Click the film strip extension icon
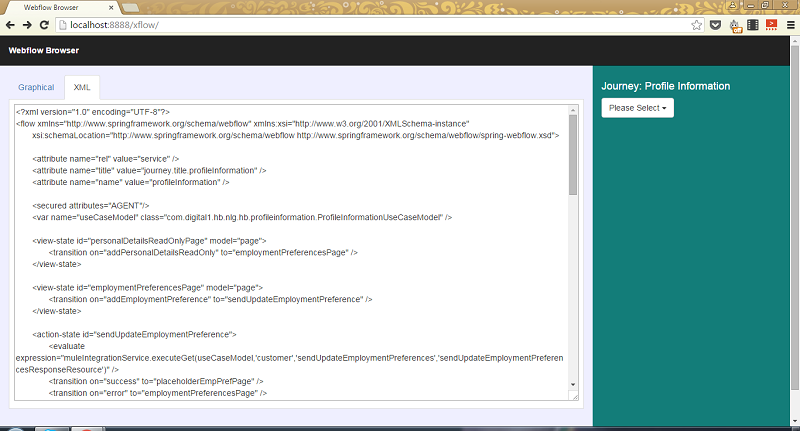The image size is (800, 431). point(753,24)
